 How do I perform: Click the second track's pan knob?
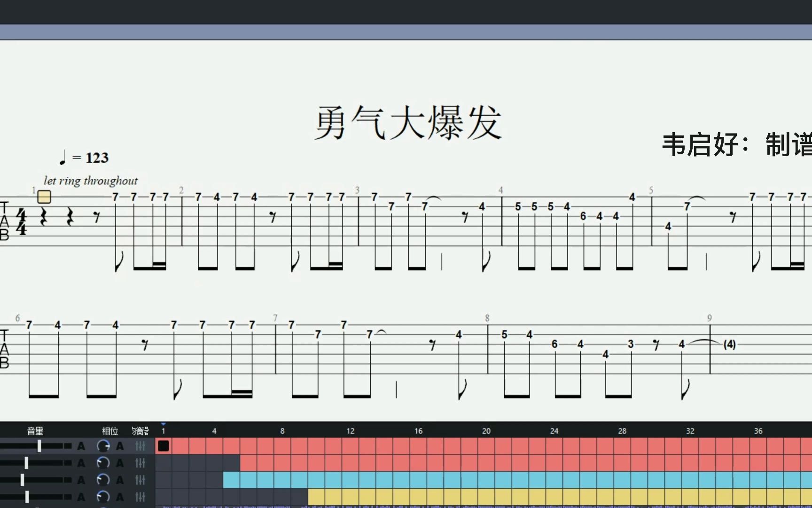click(x=103, y=463)
